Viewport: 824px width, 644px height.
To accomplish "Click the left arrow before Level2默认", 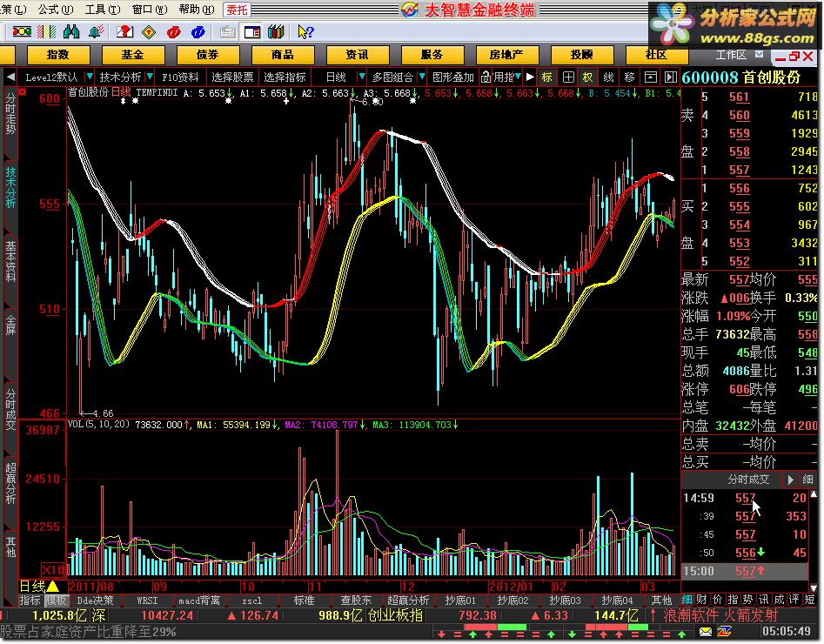I will point(10,77).
